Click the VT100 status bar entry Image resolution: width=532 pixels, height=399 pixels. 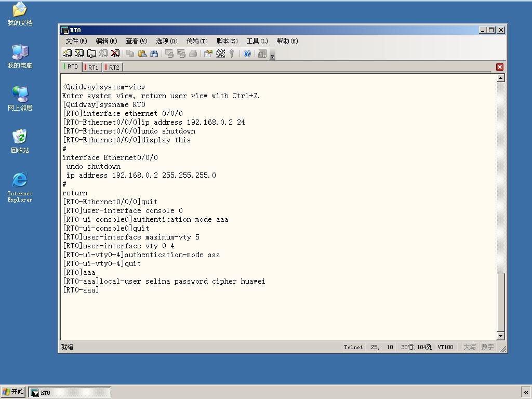point(445,347)
